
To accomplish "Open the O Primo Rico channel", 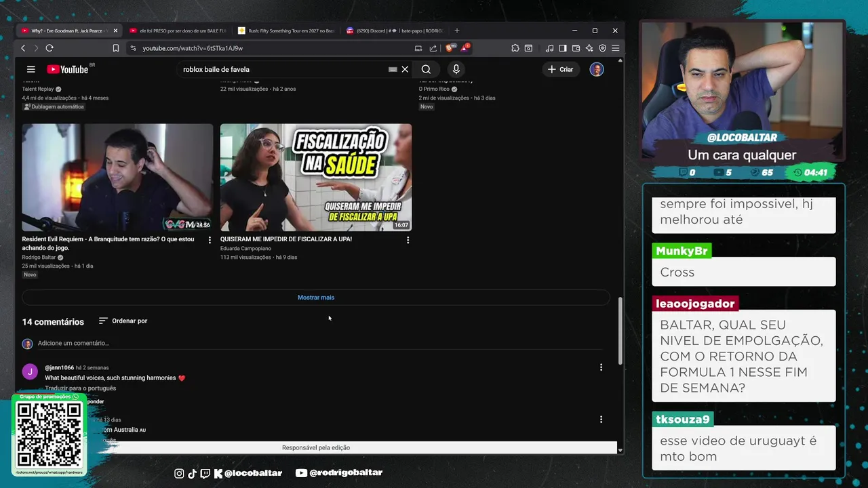I will click(434, 89).
